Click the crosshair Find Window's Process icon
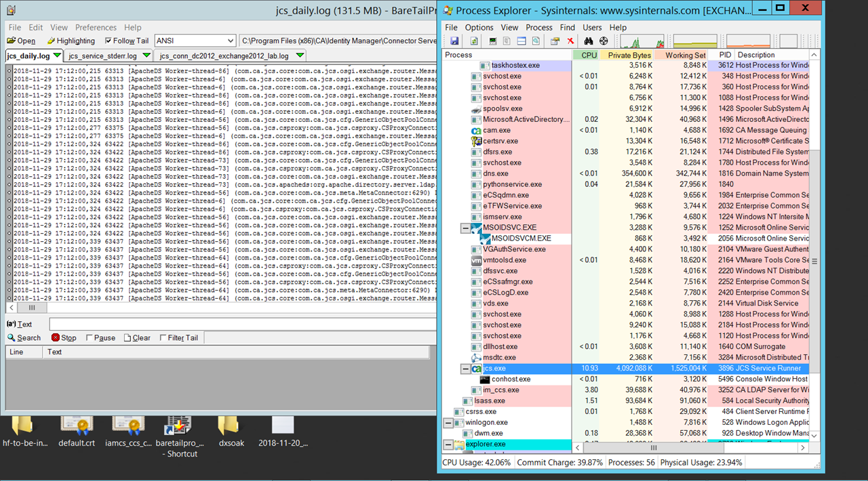Screen dimensions: 868x481 click(x=604, y=41)
